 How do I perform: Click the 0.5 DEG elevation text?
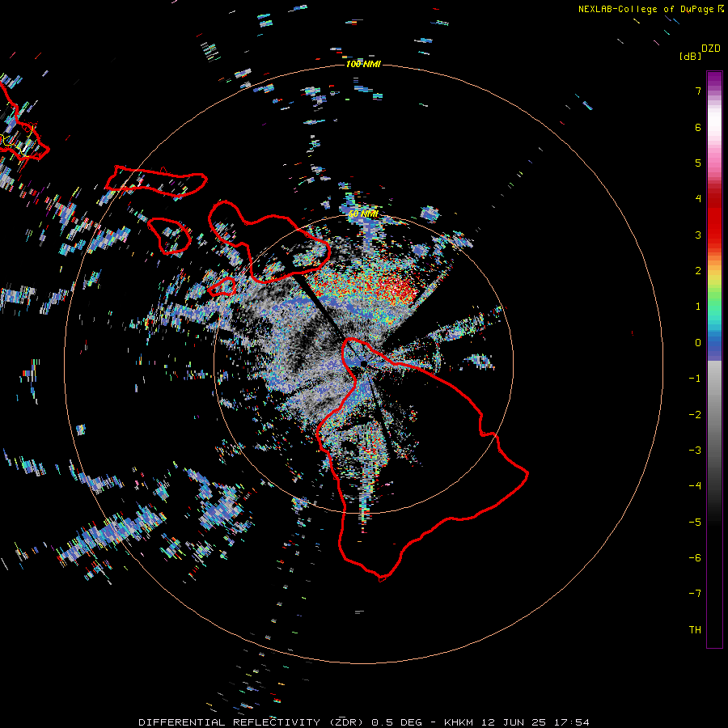coord(396,722)
